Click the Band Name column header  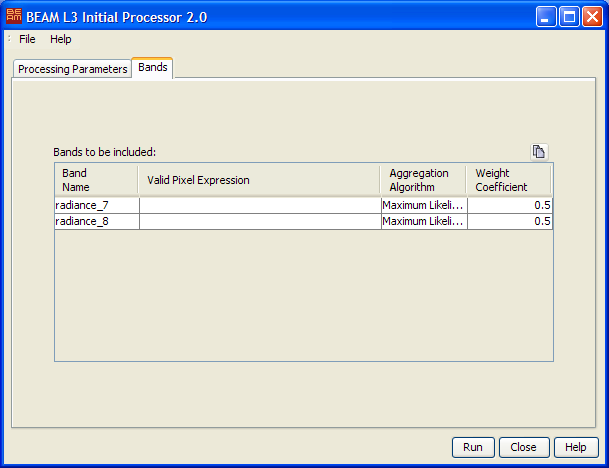click(x=96, y=180)
